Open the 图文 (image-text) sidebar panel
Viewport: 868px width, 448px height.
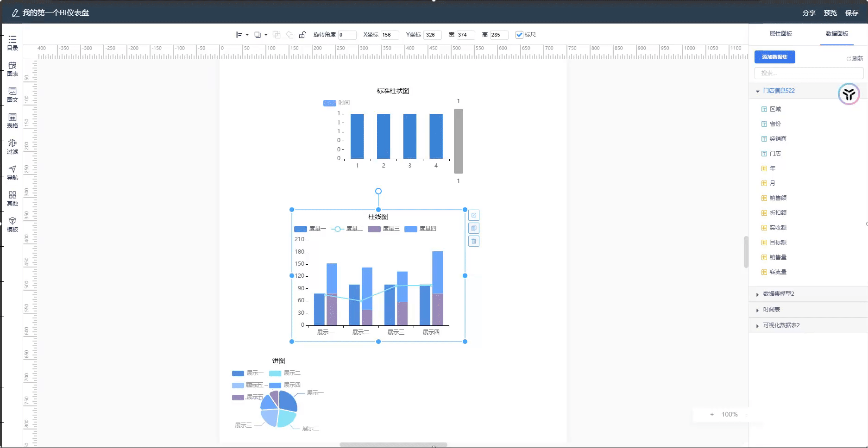coord(13,95)
